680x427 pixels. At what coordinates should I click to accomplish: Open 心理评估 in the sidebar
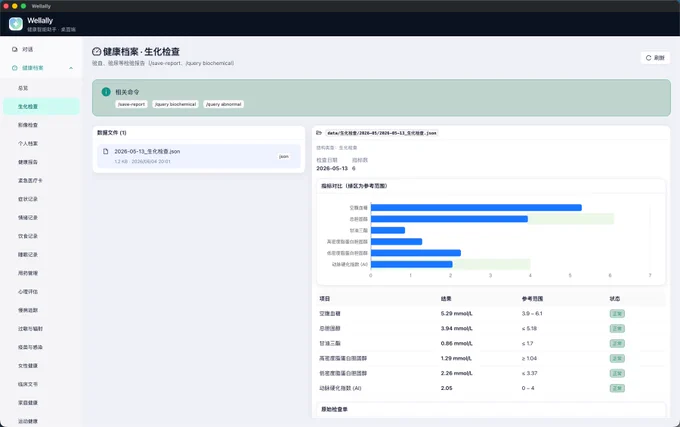click(x=41, y=292)
